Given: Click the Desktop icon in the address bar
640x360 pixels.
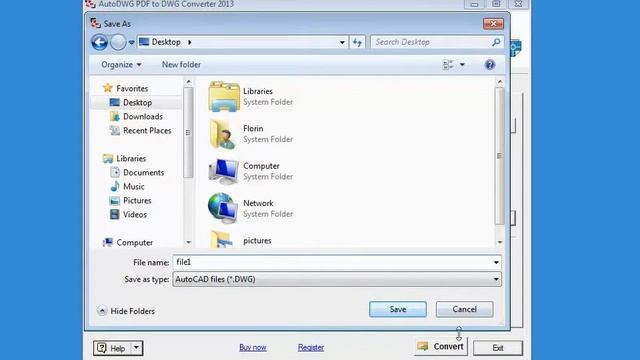Looking at the screenshot, I should pos(144,42).
